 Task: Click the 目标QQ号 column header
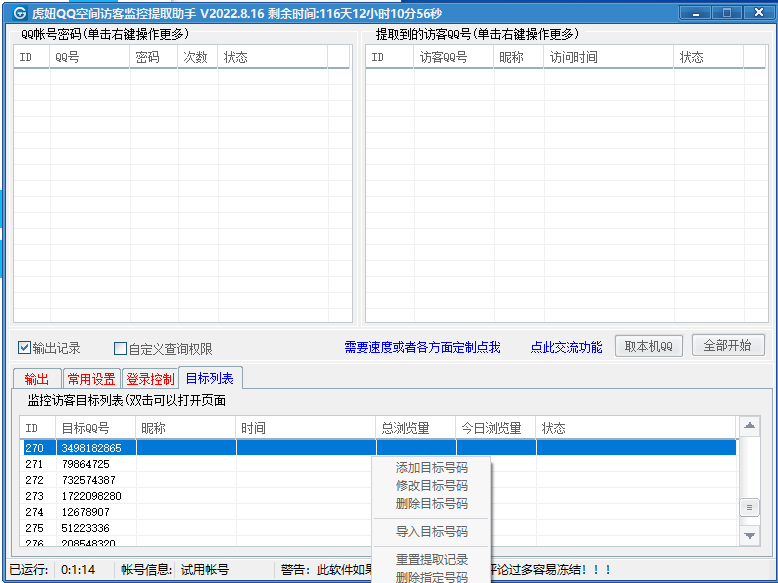pyautogui.click(x=96, y=428)
